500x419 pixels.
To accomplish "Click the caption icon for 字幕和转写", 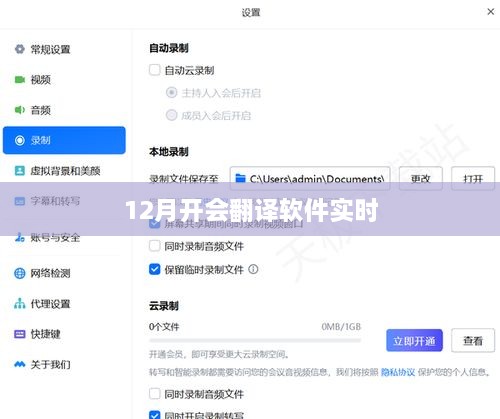I will (x=20, y=201).
